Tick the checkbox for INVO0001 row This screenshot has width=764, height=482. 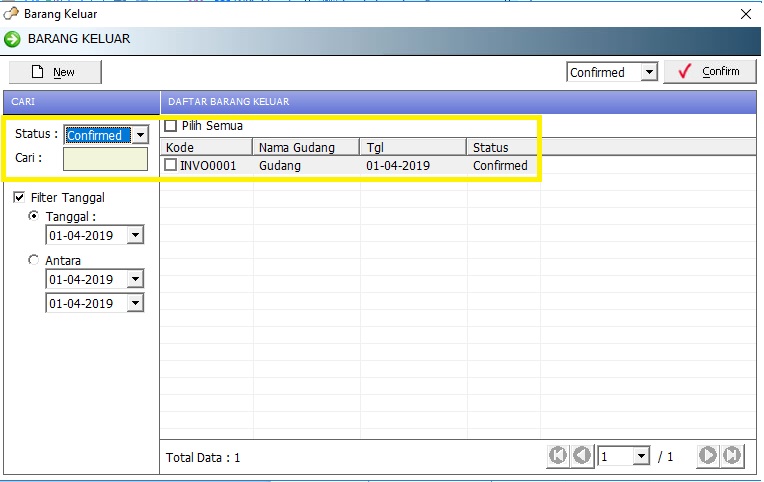point(171,165)
